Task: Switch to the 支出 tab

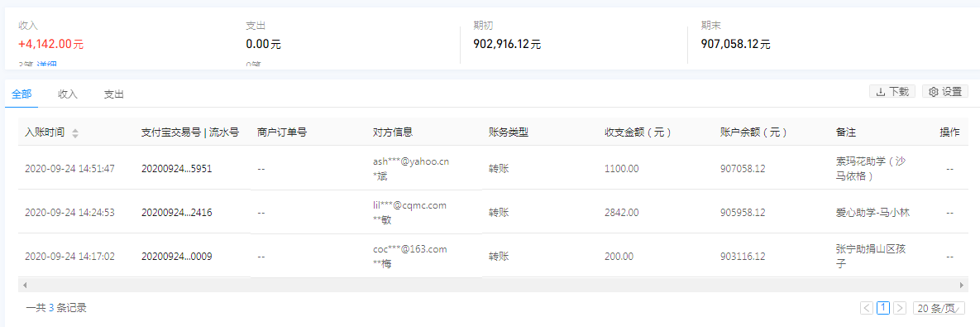Action: pos(113,94)
